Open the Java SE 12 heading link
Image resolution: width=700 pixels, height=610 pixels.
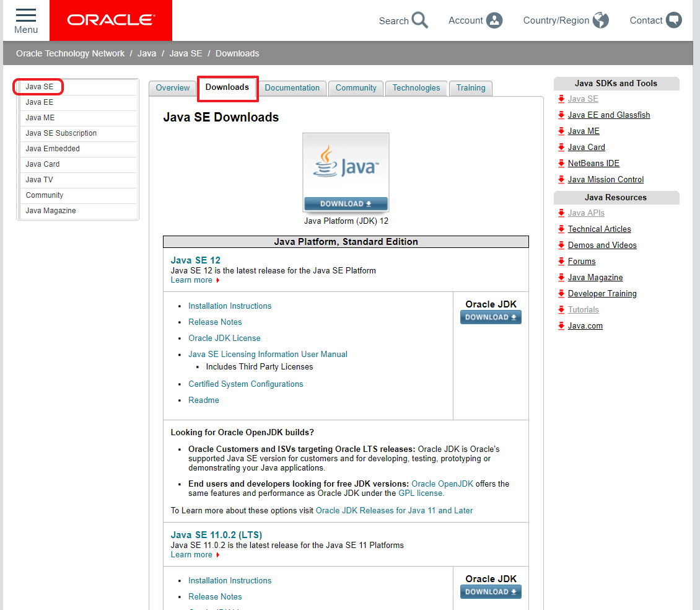(196, 260)
